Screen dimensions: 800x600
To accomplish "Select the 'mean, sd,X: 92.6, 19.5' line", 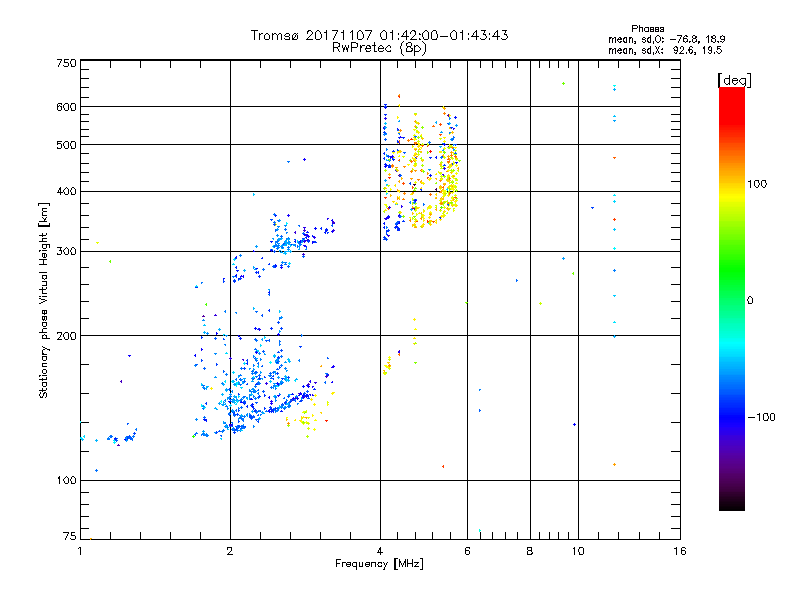I will click(665, 50).
